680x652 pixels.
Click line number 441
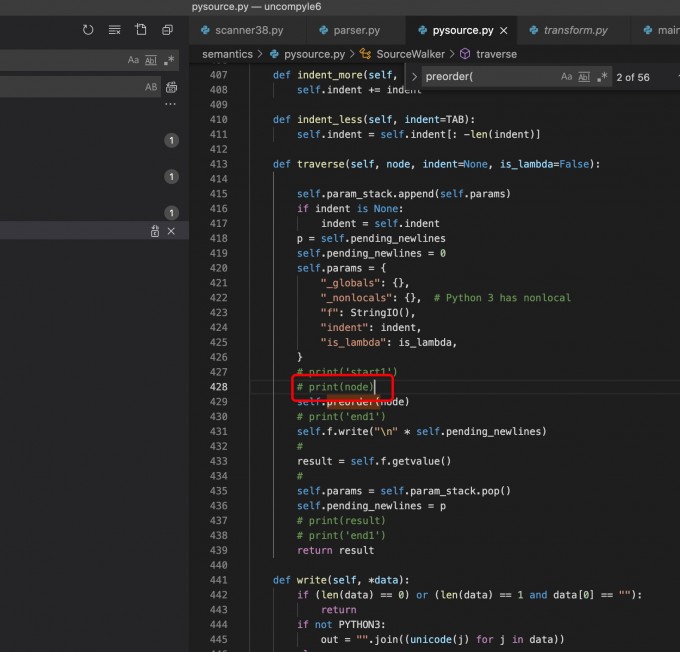click(219, 580)
